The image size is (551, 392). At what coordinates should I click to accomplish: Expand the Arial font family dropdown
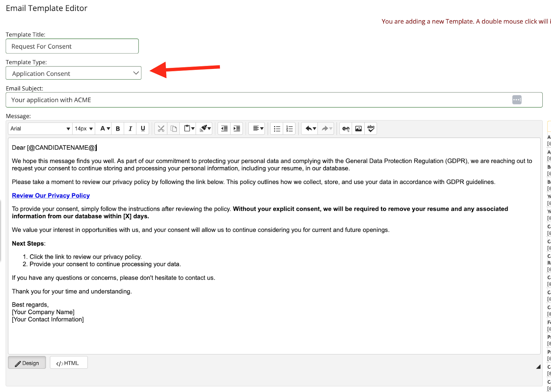[x=40, y=128]
